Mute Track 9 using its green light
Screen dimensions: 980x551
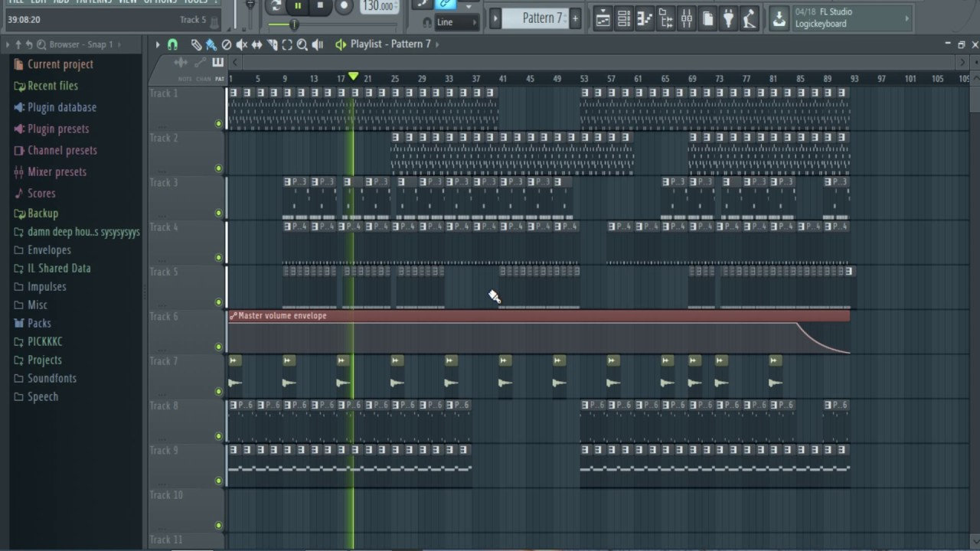point(219,481)
